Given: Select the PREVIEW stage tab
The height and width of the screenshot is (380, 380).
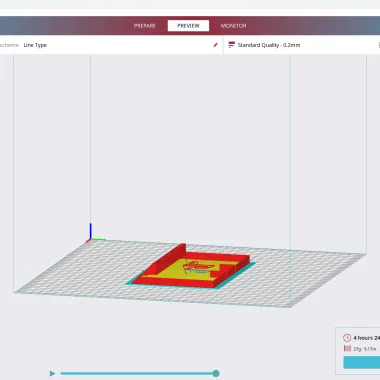Looking at the screenshot, I should [x=188, y=26].
